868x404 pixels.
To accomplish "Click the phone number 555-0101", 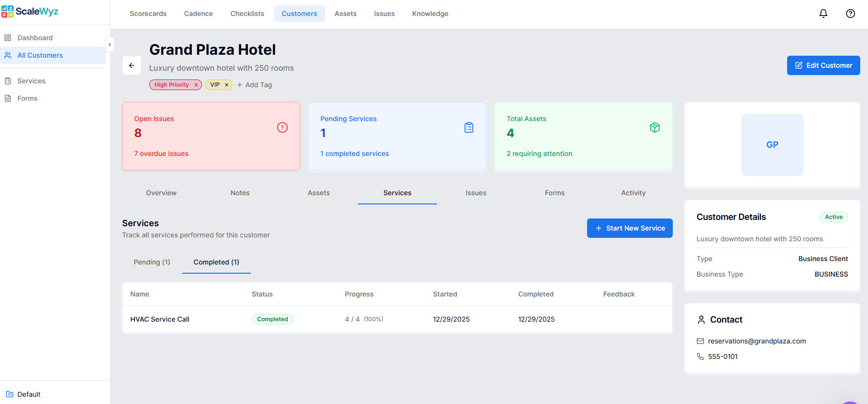I will click(723, 357).
